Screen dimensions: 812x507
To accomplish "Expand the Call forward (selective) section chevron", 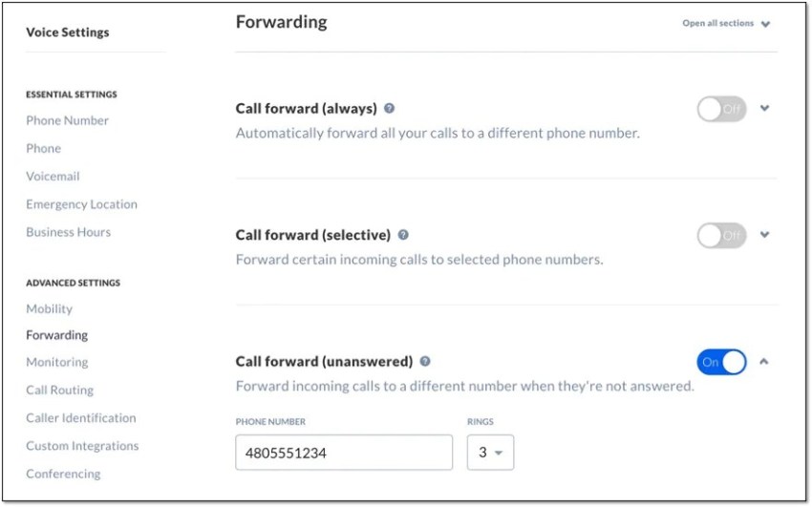I will click(764, 234).
